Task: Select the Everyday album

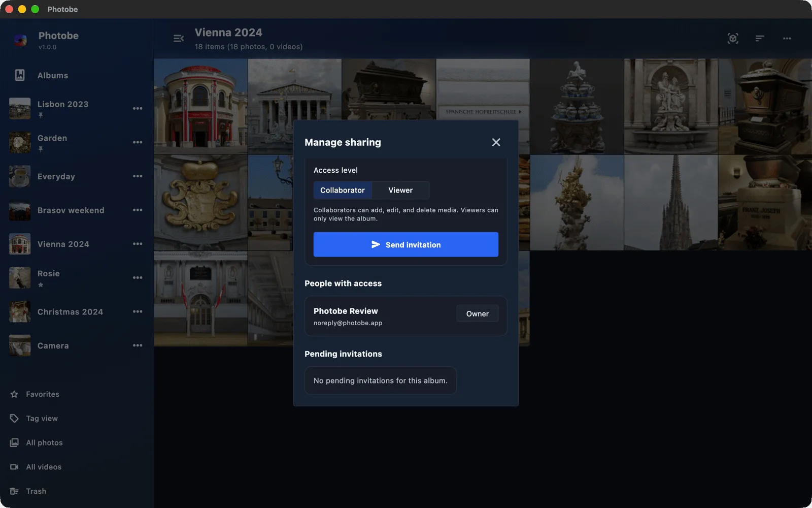Action: pos(56,176)
